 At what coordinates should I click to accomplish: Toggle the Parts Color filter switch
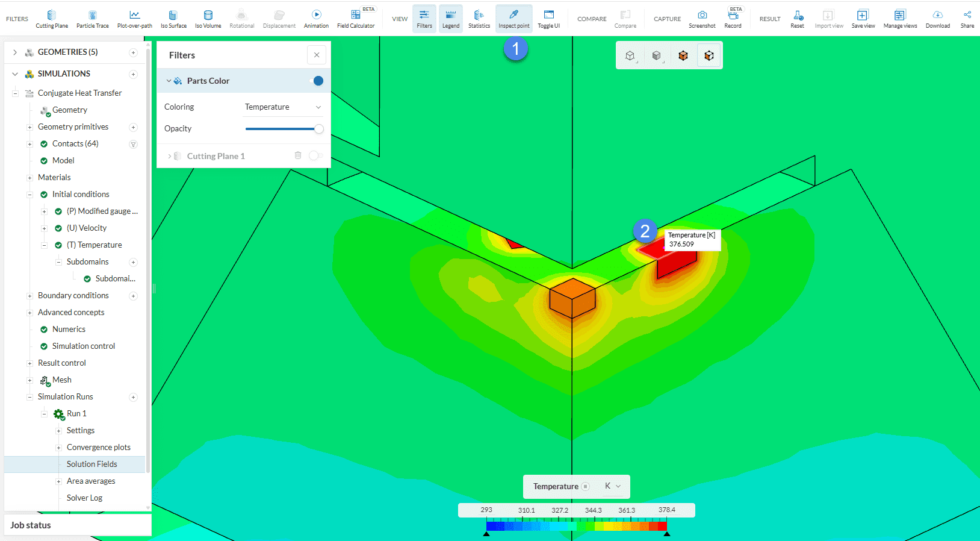(316, 81)
